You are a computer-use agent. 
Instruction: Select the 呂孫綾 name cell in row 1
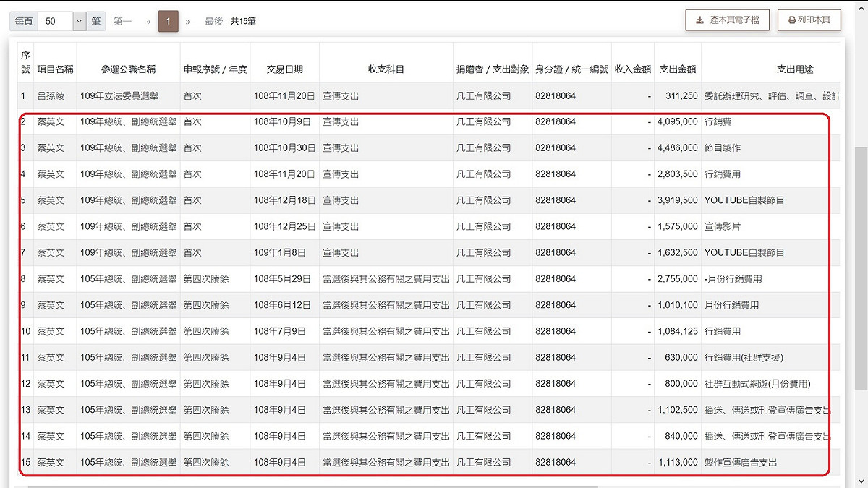51,95
